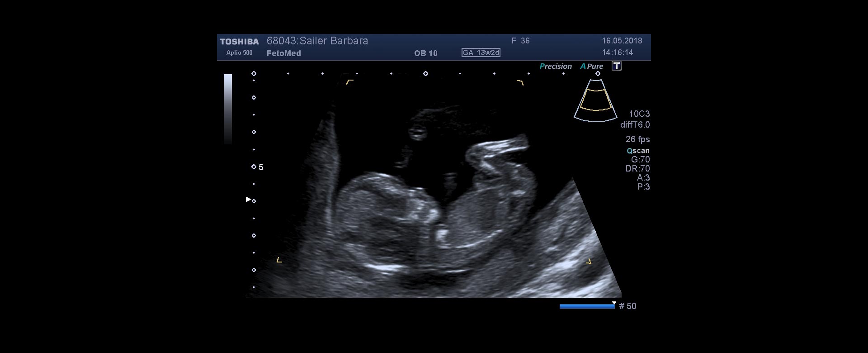The height and width of the screenshot is (353, 868).
Task: Click the 10C3 probe label
Action: 639,114
